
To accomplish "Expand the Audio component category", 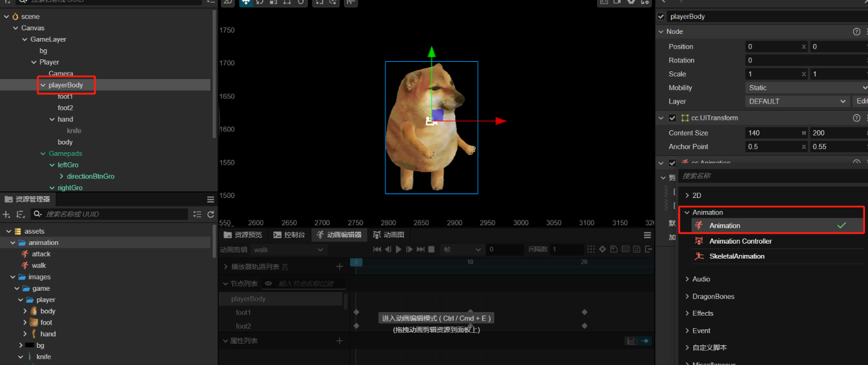I will click(687, 279).
